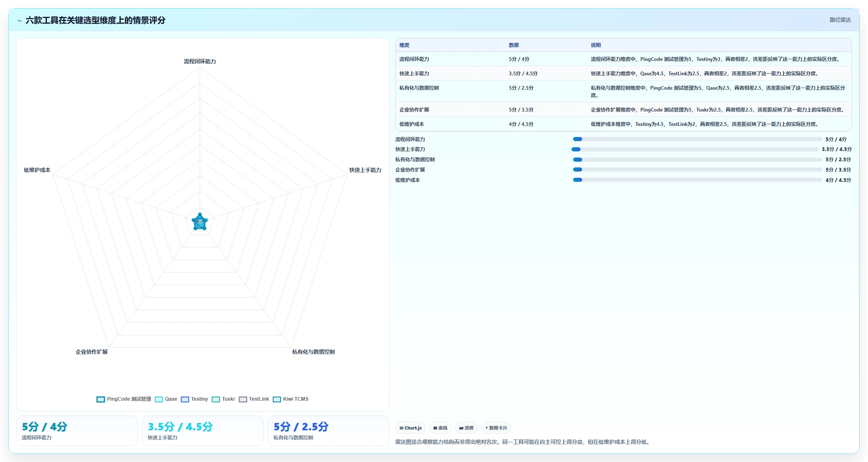Click table value 4分 / 4.5分
Viewport: 868px width, 462px height.
click(521, 124)
